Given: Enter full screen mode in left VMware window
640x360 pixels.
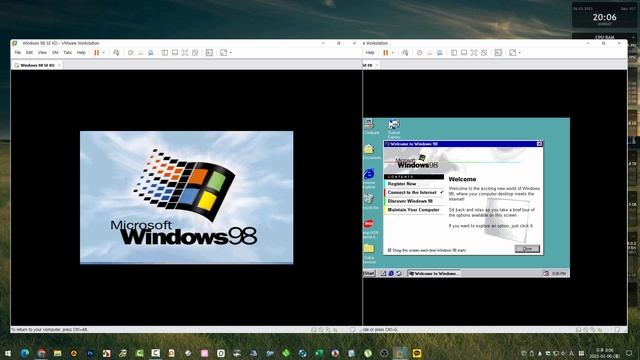Looking at the screenshot, I should [x=185, y=53].
